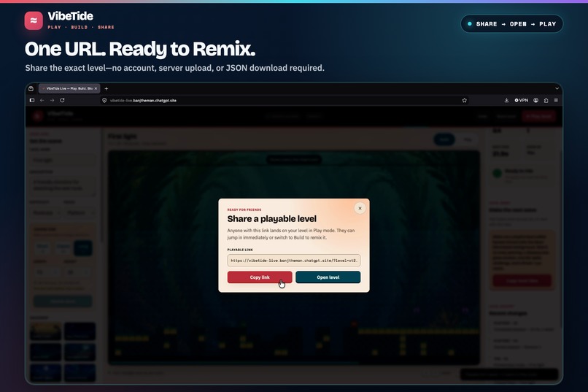Image resolution: width=588 pixels, height=392 pixels.
Task: Open the browser profile account icon
Action: tap(536, 100)
